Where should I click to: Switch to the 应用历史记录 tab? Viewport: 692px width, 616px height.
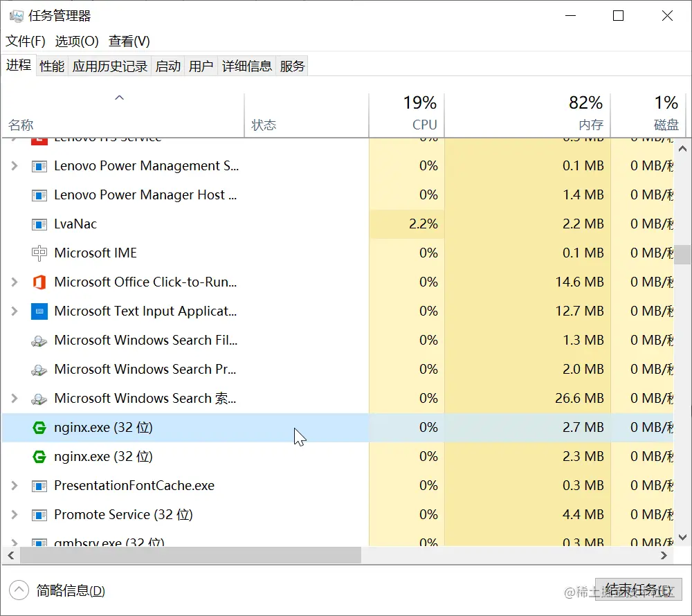click(110, 66)
